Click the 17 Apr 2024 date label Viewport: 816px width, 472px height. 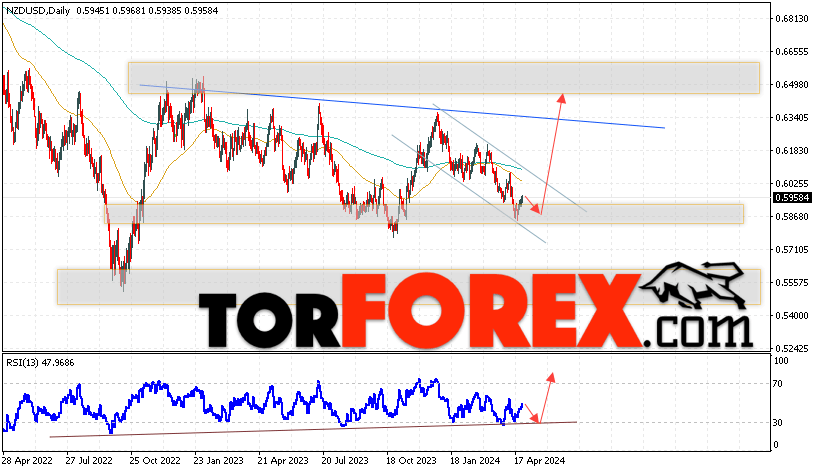tap(539, 461)
